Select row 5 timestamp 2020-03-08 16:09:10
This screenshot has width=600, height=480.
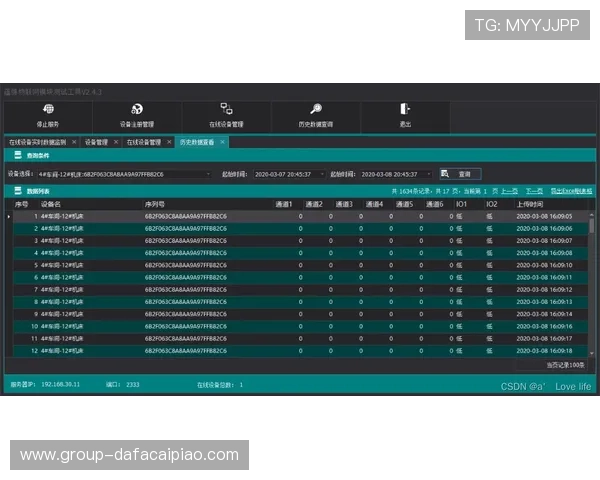point(544,265)
